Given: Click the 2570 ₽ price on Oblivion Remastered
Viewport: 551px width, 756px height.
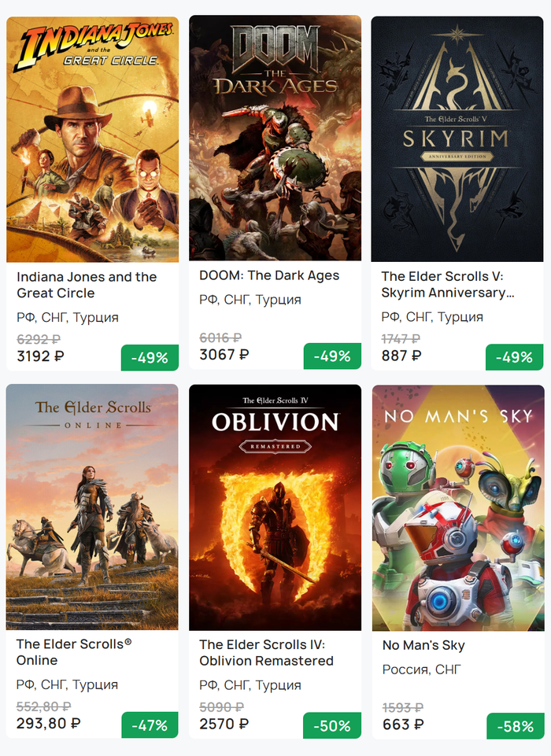Looking at the screenshot, I should click(x=224, y=724).
